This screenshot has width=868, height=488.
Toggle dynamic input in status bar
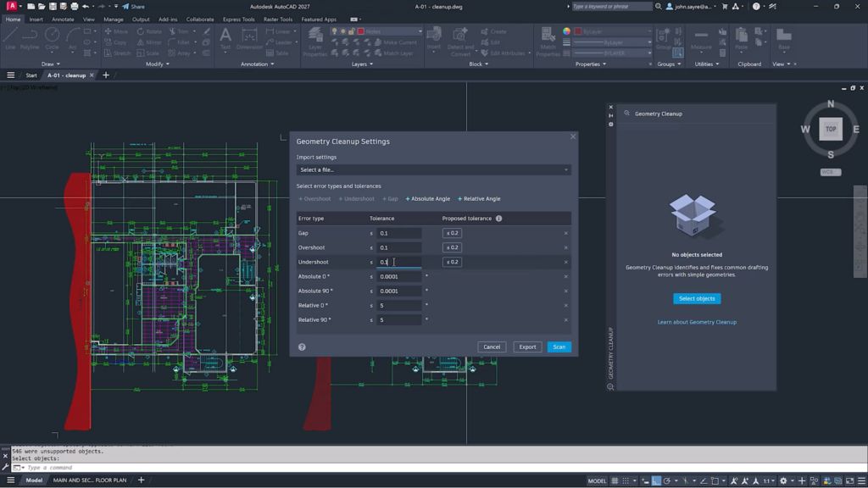(x=645, y=481)
